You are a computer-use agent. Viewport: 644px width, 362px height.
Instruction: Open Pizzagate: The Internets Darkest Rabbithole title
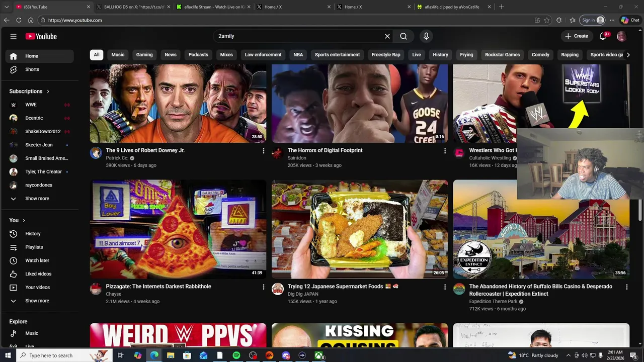[158, 287]
